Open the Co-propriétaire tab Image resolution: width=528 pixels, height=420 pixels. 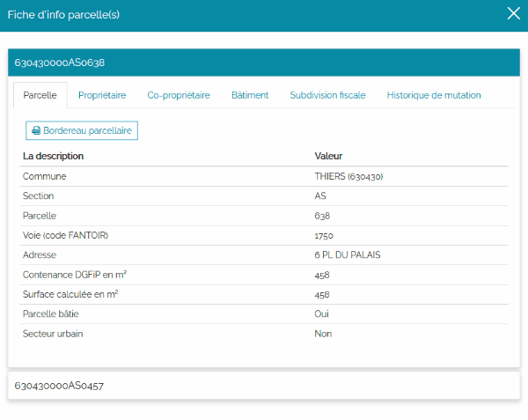coord(179,95)
